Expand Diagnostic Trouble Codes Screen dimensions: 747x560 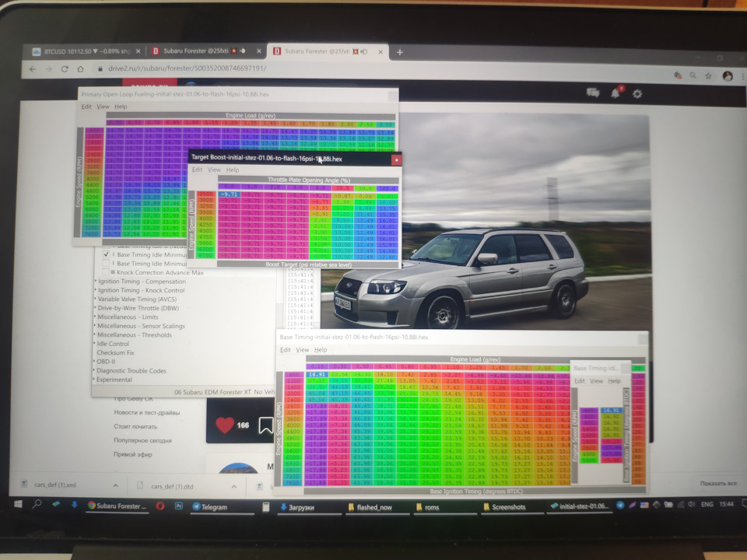131,370
